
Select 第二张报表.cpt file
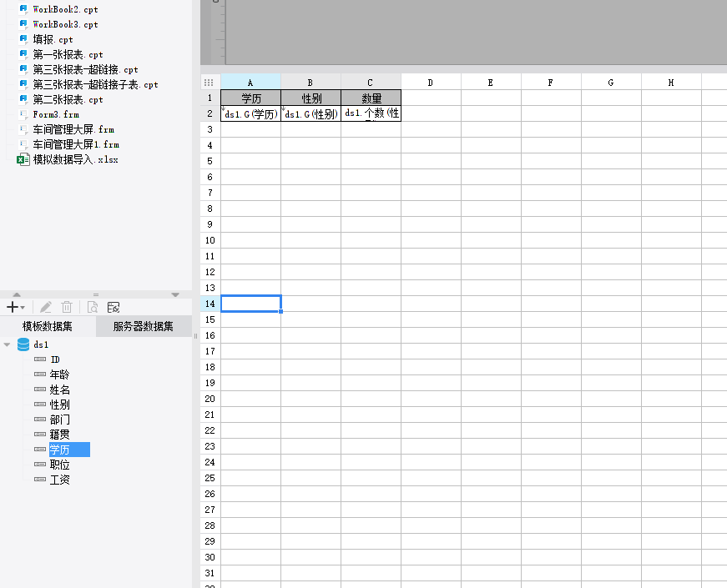(68, 99)
